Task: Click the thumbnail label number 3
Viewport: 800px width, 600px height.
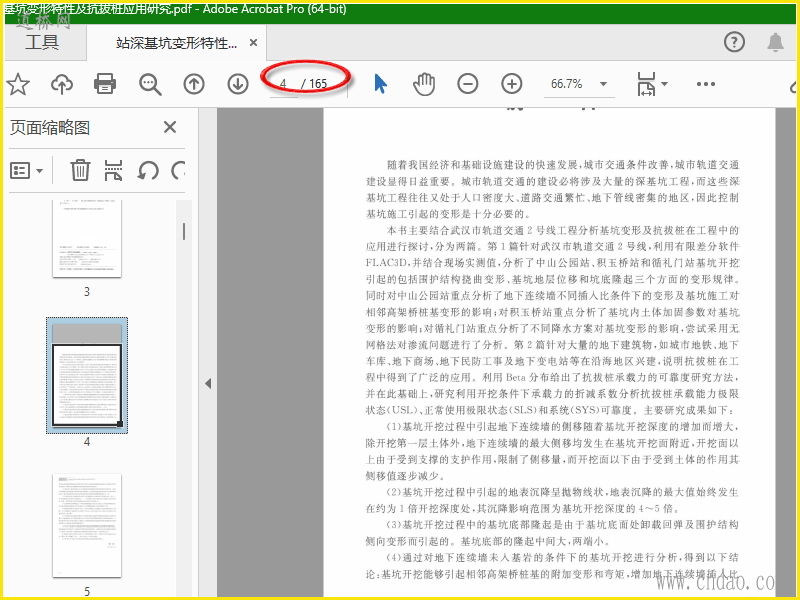Action: tap(87, 292)
